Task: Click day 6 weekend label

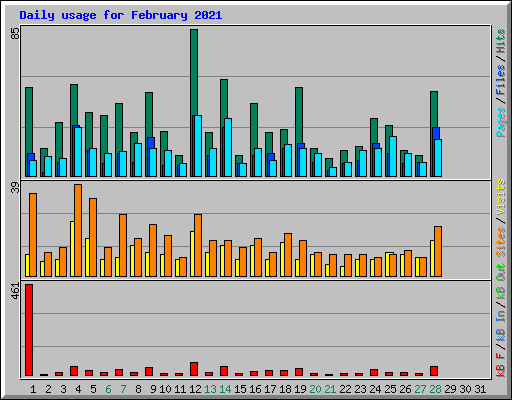Action: 108,389
